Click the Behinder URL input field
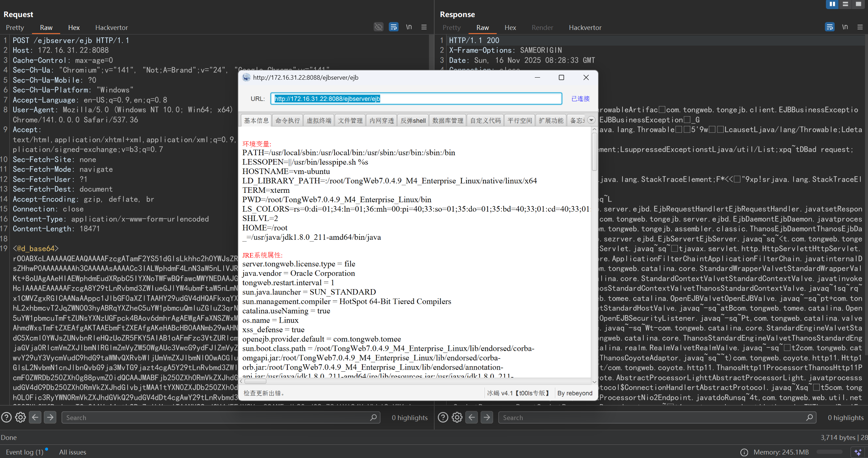 [416, 98]
